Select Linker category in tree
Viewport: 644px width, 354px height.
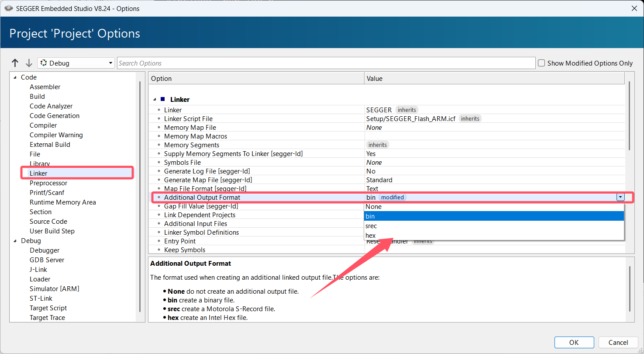click(x=38, y=174)
